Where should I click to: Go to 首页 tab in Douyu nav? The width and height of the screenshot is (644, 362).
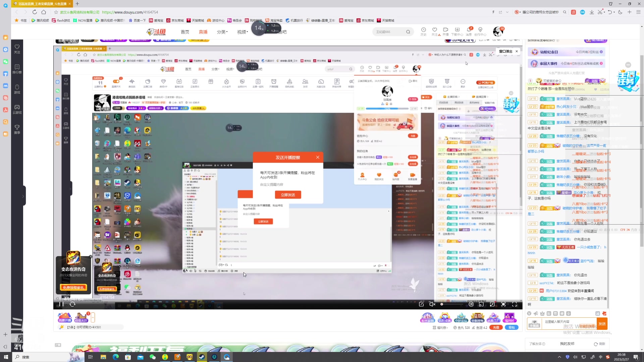point(185,32)
